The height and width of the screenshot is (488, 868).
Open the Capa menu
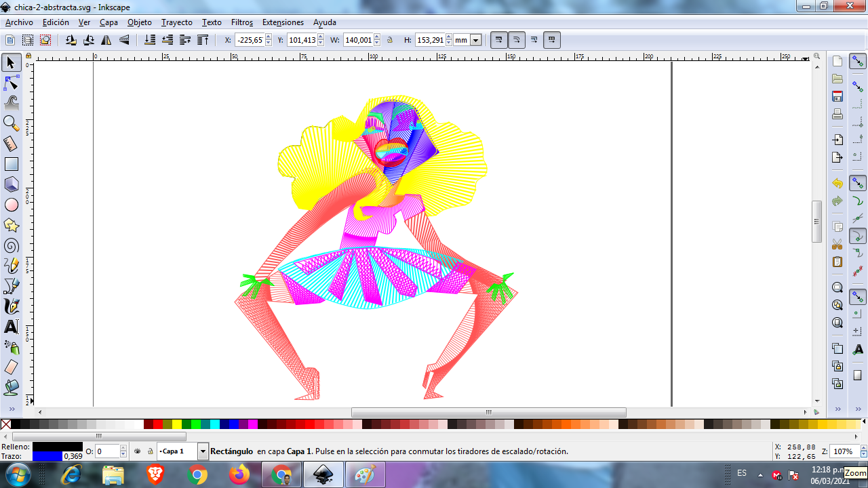108,22
